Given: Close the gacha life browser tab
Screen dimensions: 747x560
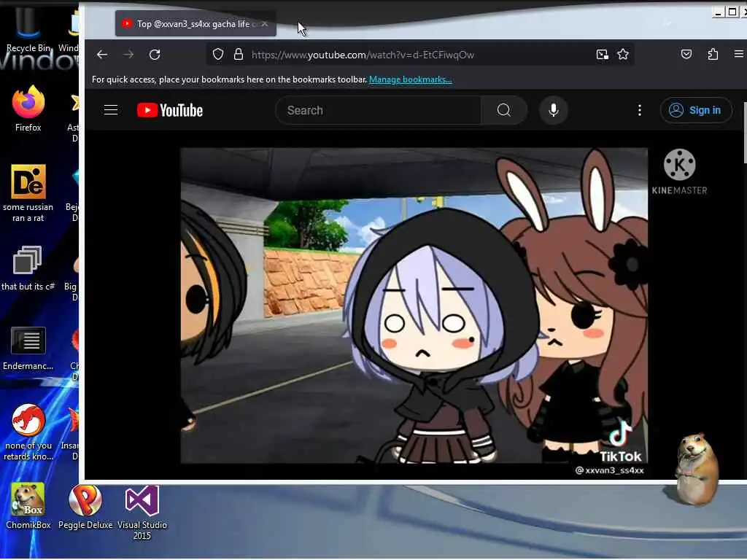Looking at the screenshot, I should coord(265,24).
